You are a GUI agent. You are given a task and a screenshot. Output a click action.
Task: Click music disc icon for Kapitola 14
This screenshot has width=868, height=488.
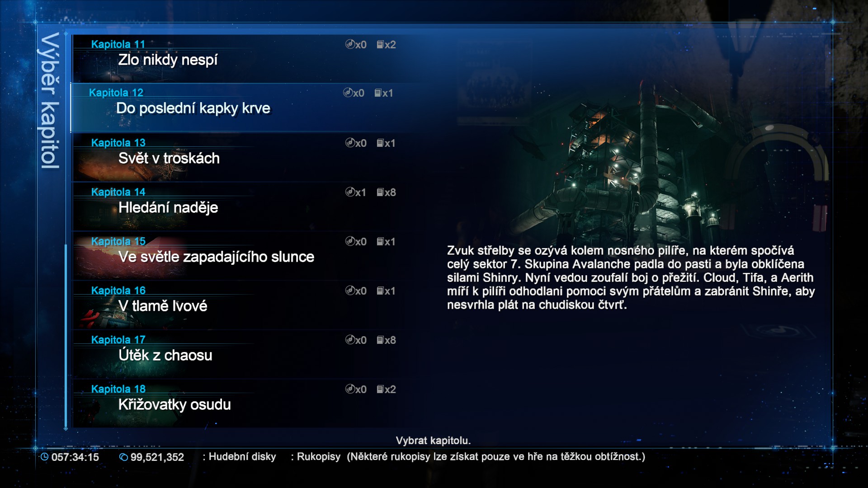click(350, 192)
